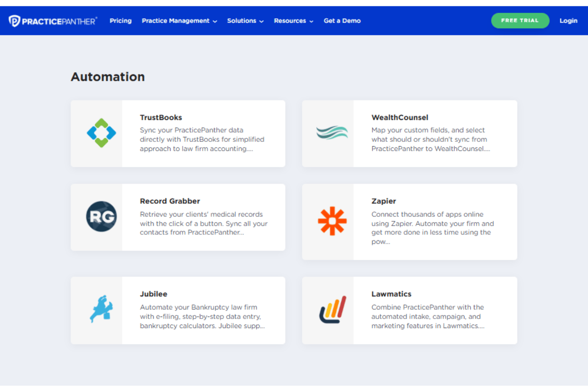This screenshot has width=588, height=392.
Task: Click the Lawmatics automated intake description
Action: point(428,317)
